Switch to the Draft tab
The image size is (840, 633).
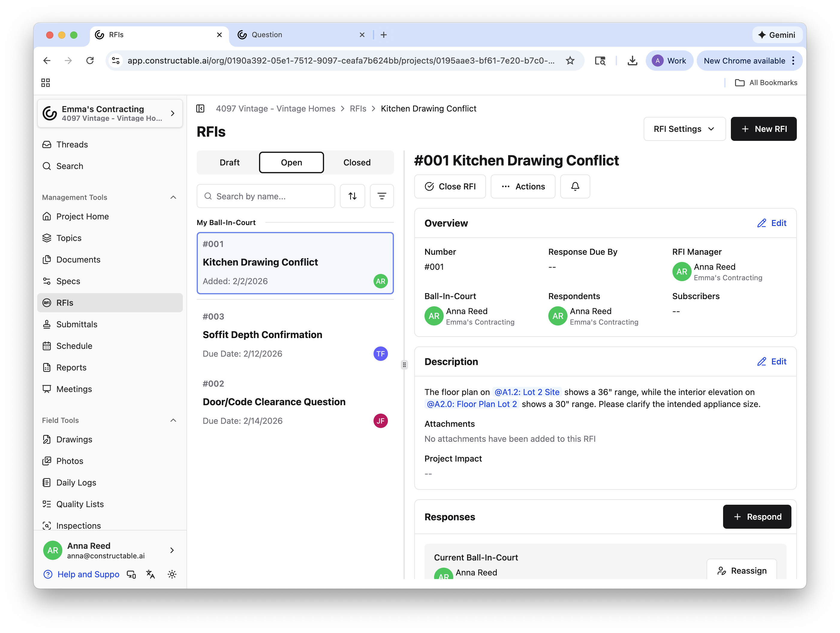tap(229, 162)
